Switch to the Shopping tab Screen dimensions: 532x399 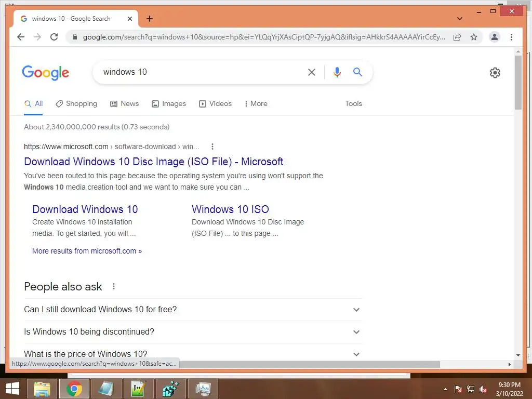point(76,104)
